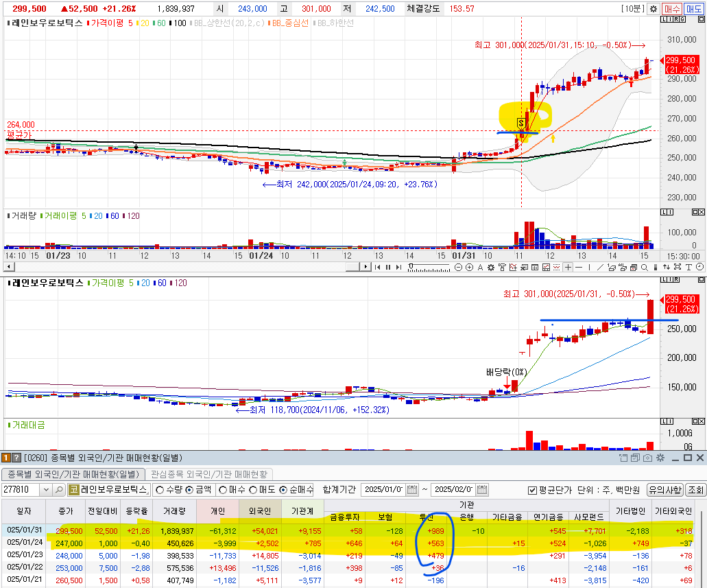The image size is (707, 588).
Task: Open start date calendar picker
Action: (x=412, y=490)
